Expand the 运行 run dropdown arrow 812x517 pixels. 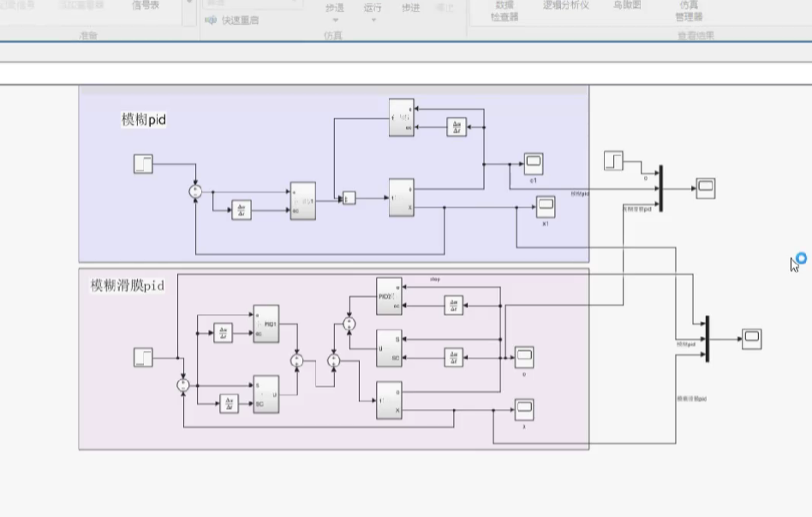tap(373, 20)
